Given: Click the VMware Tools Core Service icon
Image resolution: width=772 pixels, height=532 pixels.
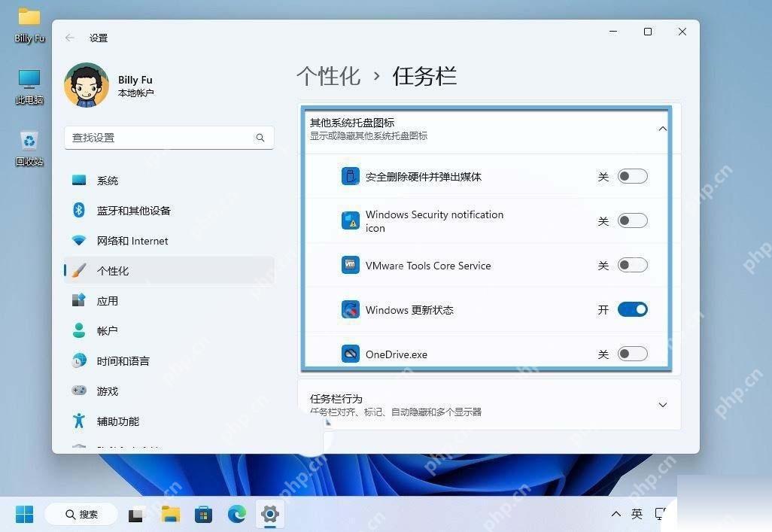Looking at the screenshot, I should coord(350,265).
